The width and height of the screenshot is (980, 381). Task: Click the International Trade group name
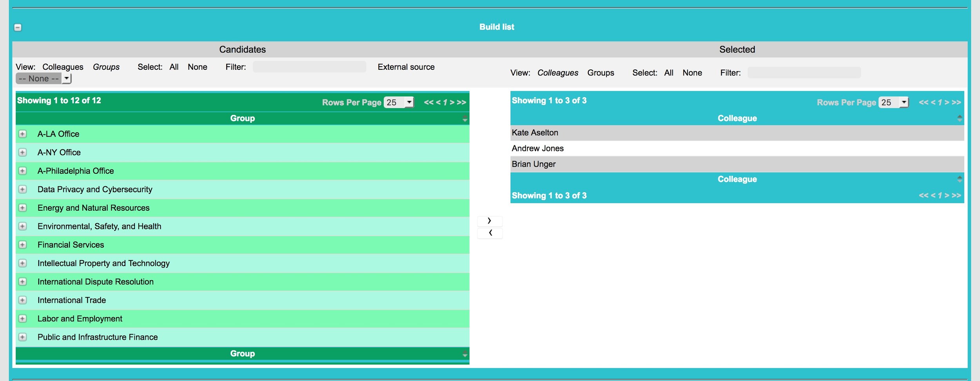[72, 300]
